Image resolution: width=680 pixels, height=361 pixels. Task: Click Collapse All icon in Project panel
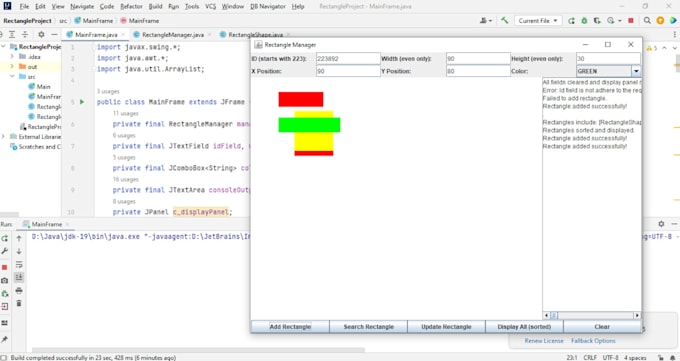(x=25, y=34)
